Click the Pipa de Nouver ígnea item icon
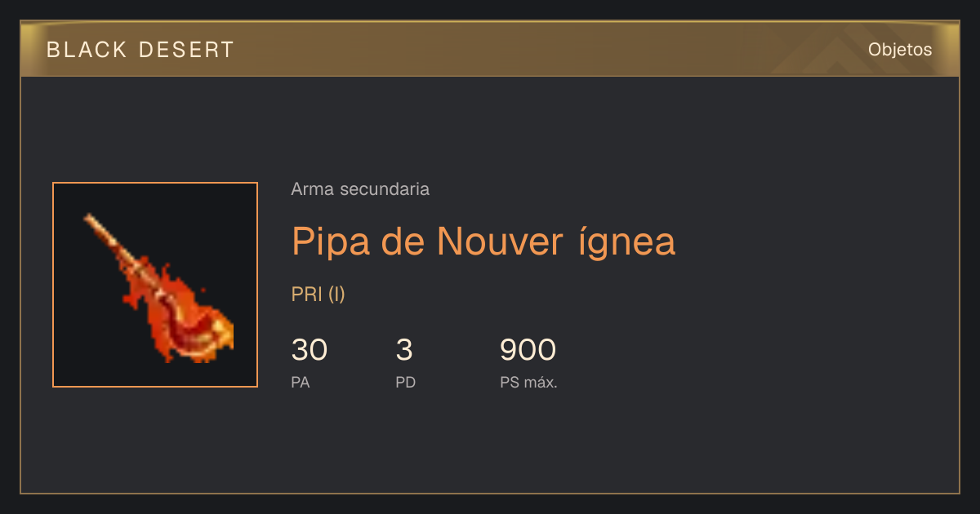The image size is (980, 514). point(155,285)
